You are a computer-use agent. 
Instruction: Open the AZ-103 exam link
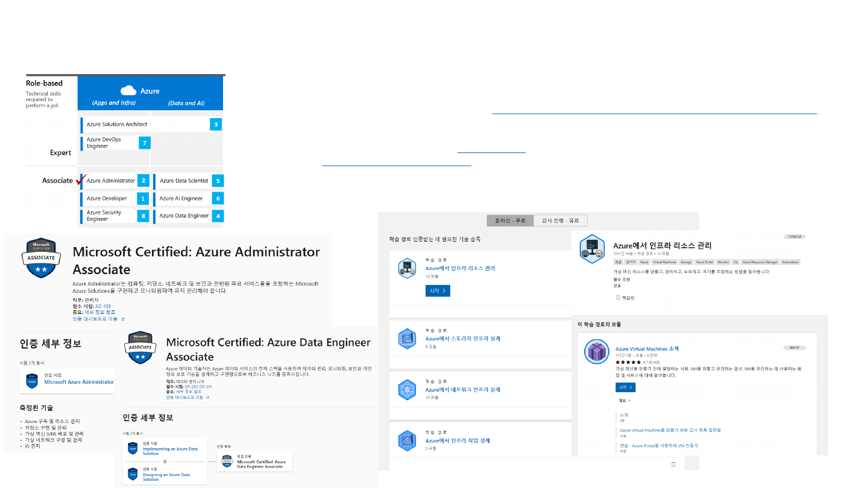point(103,306)
